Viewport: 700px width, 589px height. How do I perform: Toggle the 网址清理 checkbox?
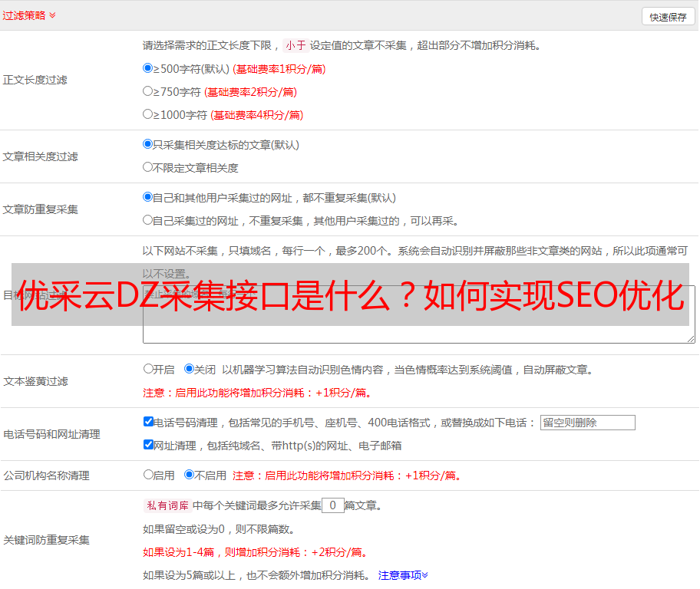coord(149,445)
